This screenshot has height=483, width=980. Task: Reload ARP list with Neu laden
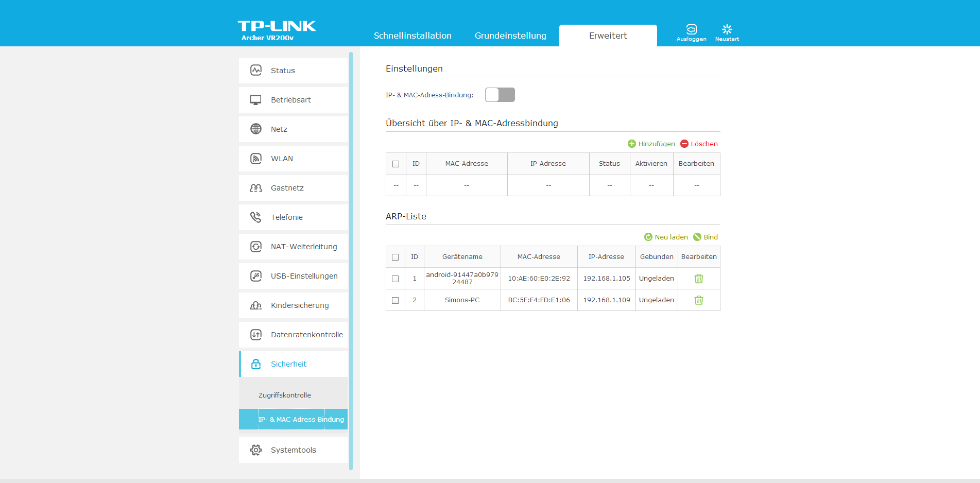648,237
